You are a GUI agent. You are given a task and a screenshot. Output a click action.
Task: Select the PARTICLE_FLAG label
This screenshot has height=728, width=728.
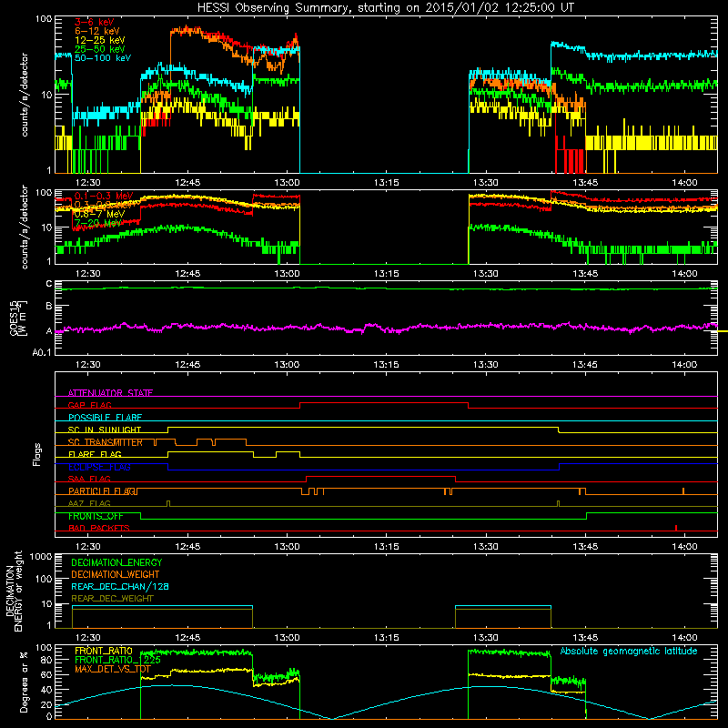coord(102,491)
